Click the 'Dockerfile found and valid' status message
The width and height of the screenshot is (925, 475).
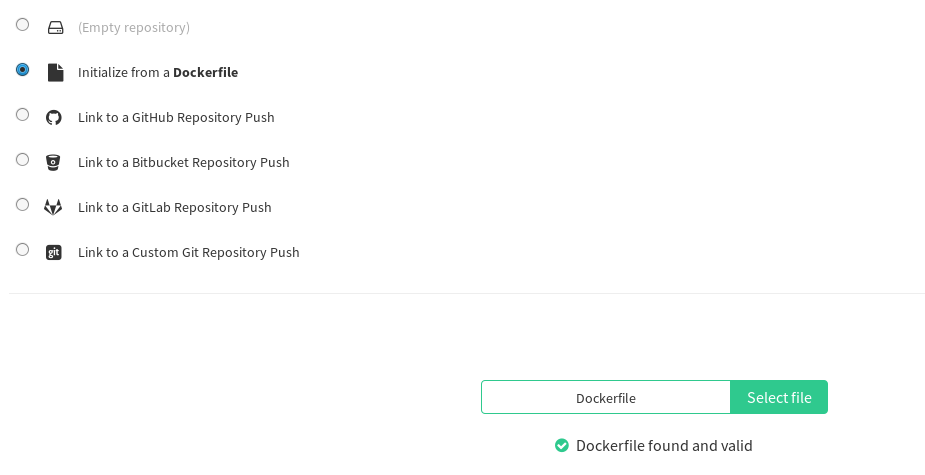point(664,445)
